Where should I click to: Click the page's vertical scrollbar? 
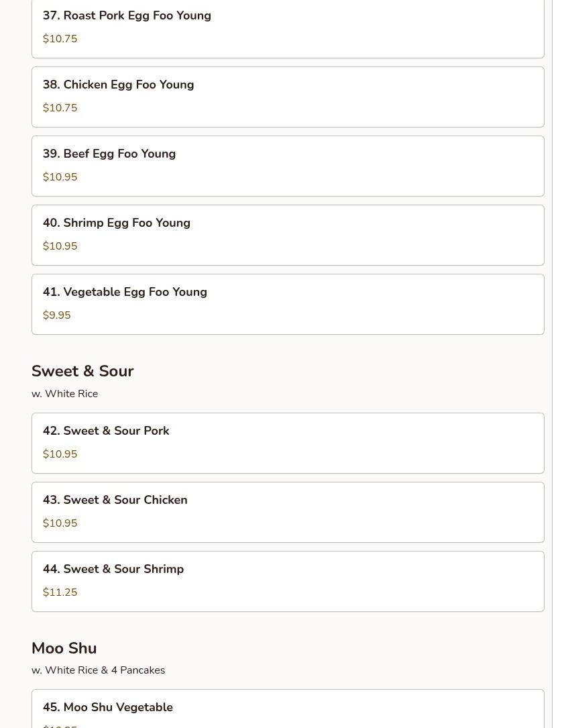pos(559,364)
